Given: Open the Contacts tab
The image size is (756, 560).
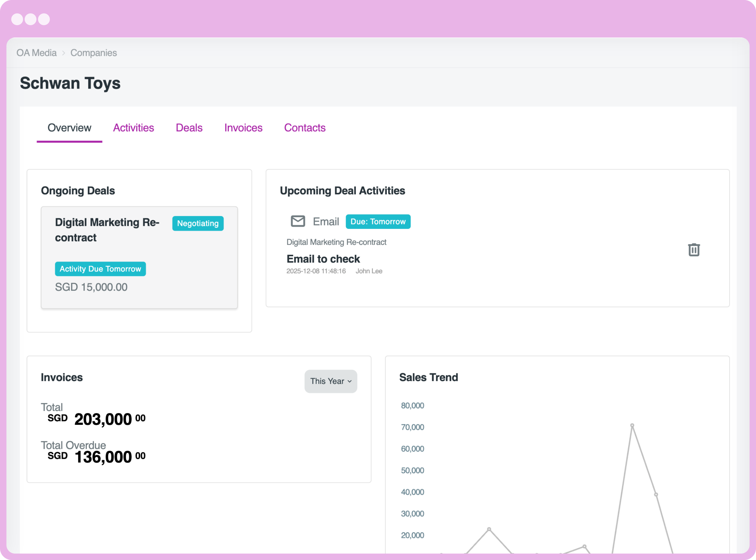Looking at the screenshot, I should pos(305,128).
